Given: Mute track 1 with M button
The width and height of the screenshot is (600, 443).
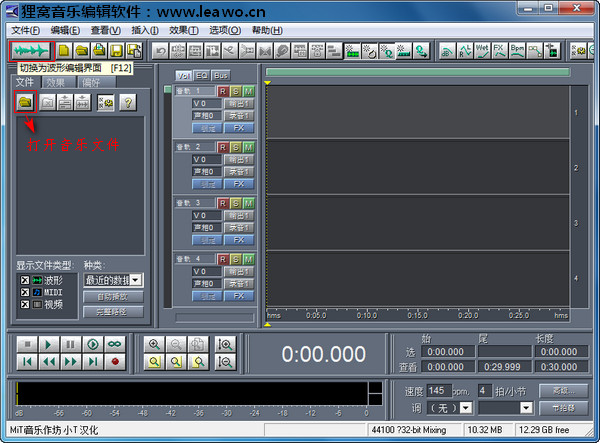Looking at the screenshot, I should 249,91.
